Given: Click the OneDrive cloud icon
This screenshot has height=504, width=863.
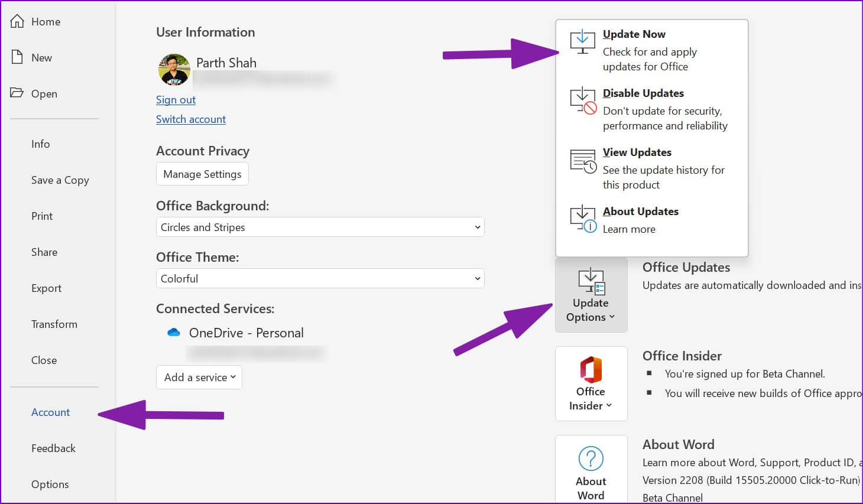Looking at the screenshot, I should coord(174,333).
